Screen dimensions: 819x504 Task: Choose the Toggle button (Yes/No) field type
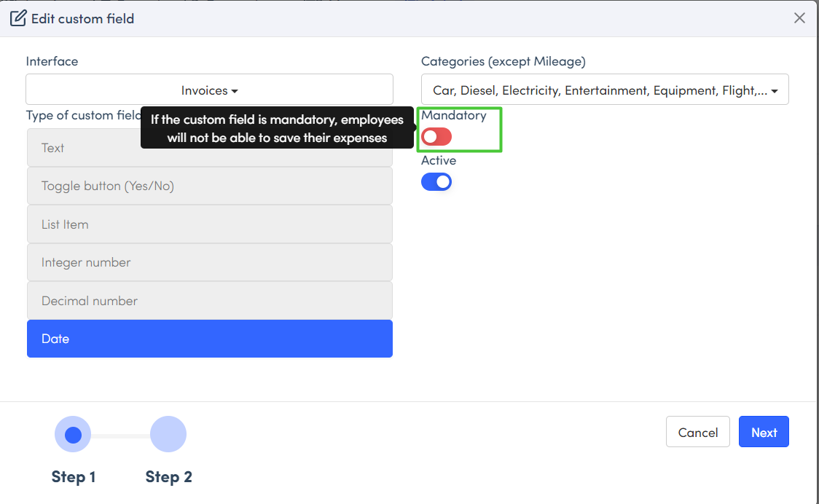click(x=209, y=186)
